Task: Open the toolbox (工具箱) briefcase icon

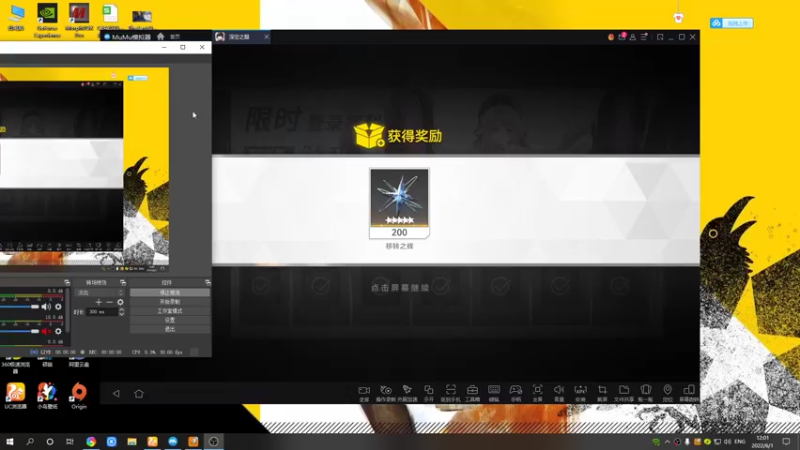Action: pyautogui.click(x=472, y=390)
